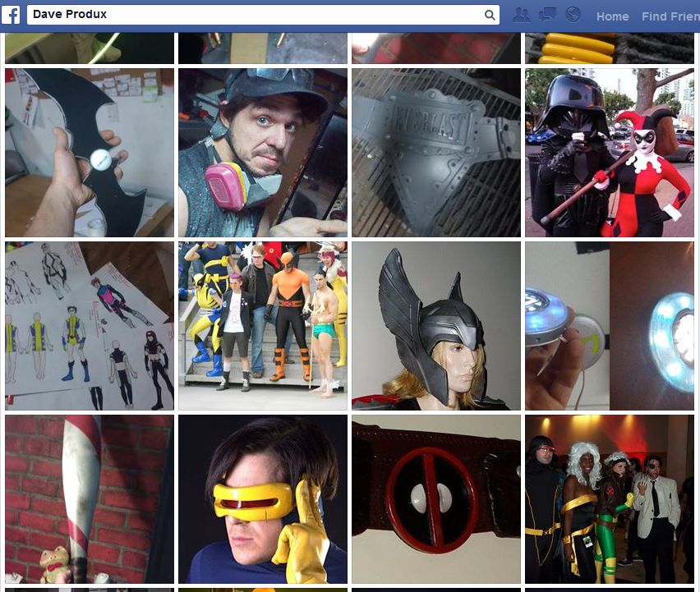Open the Find Friends link

click(670, 16)
